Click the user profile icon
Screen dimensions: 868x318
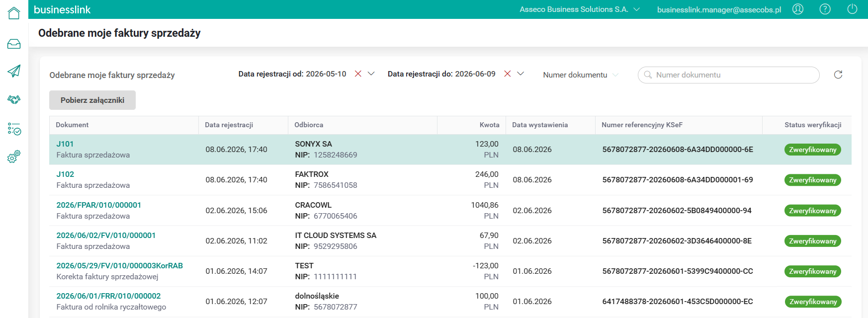tap(798, 9)
